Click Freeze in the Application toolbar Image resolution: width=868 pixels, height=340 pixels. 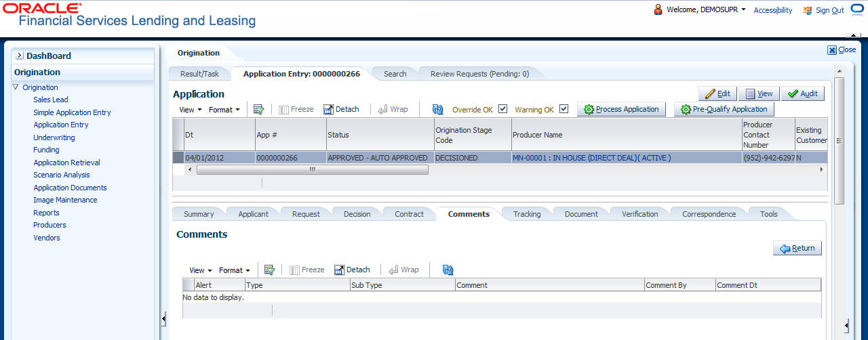click(296, 109)
